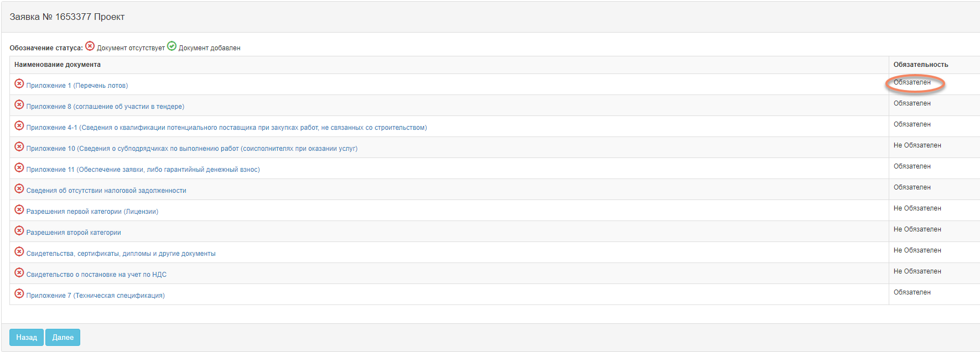
Task: Click the 'Документ добавлен' legend text
Action: click(x=209, y=48)
